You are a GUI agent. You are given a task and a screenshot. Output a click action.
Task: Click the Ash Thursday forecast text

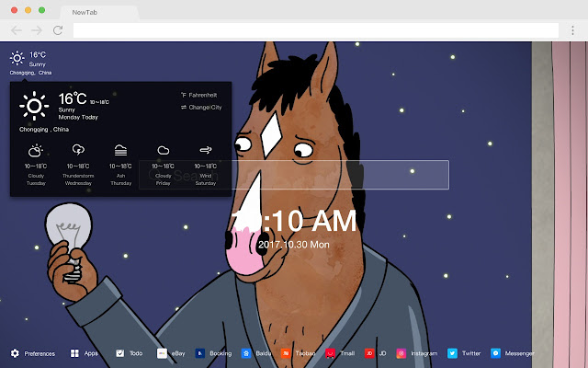pos(120,179)
